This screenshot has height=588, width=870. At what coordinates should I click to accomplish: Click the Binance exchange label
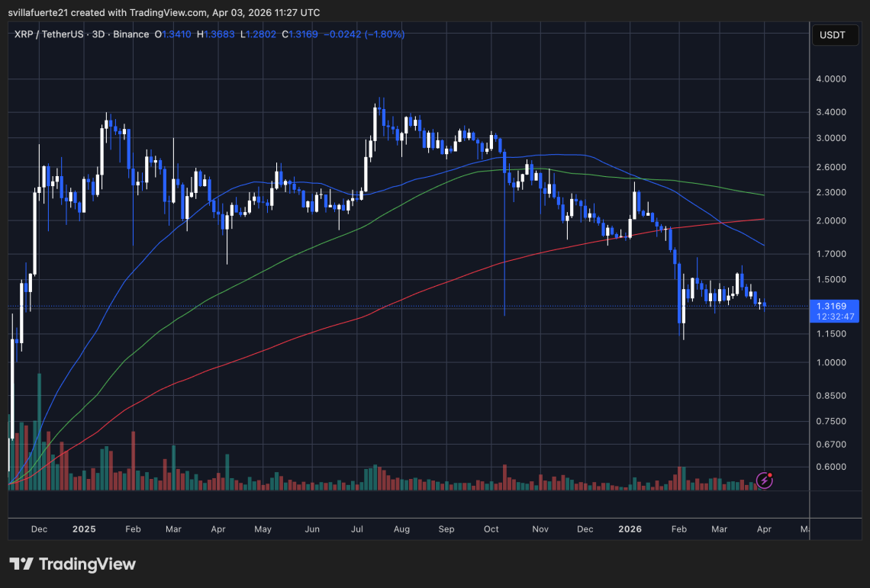pos(131,34)
